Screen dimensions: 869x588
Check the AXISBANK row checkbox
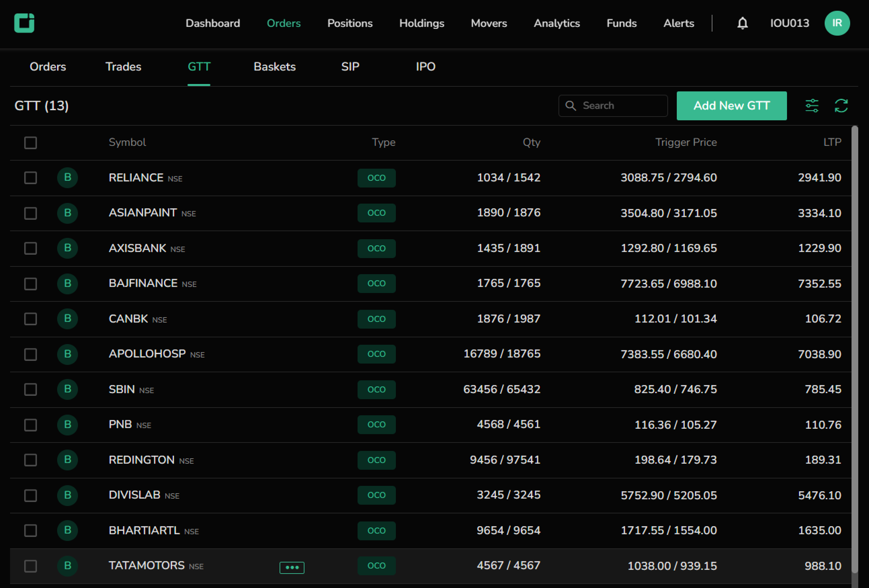point(30,249)
